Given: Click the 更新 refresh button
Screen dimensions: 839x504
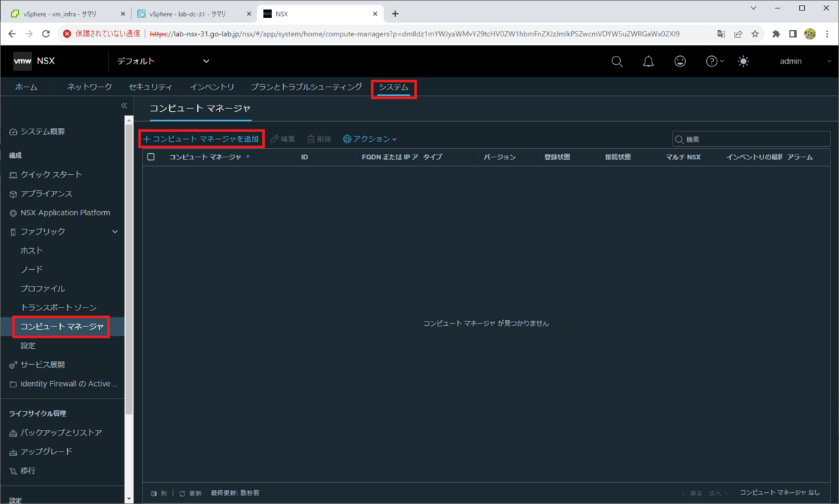Looking at the screenshot, I should coord(190,493).
